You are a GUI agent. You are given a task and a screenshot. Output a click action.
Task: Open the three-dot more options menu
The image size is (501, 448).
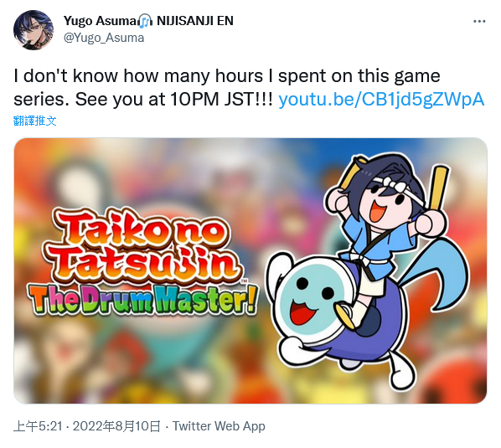click(479, 22)
